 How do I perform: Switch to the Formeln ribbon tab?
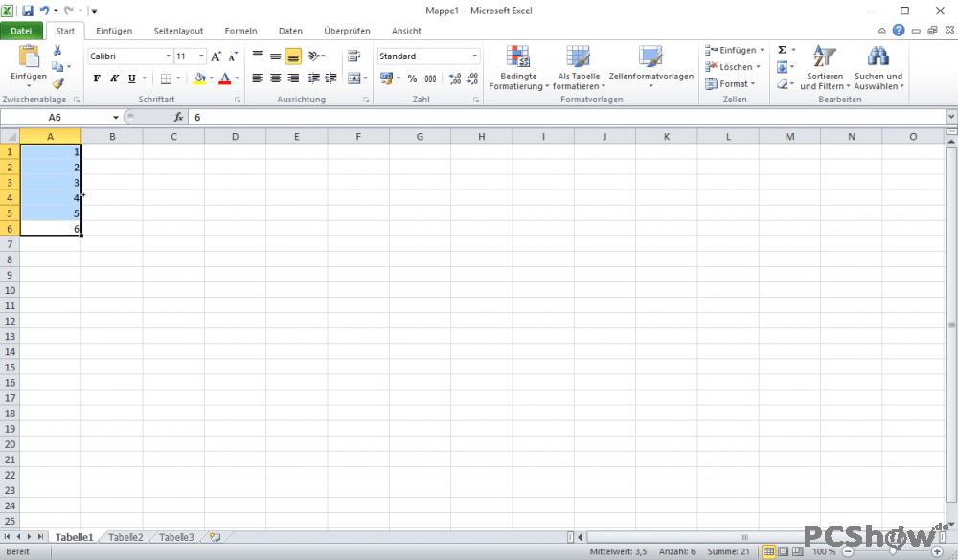click(240, 31)
